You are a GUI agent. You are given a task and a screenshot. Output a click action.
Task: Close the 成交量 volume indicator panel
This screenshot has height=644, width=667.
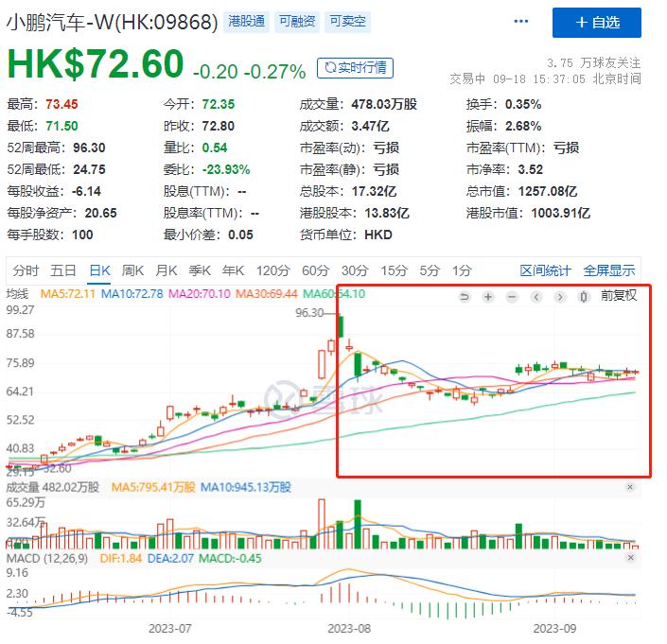[630, 487]
